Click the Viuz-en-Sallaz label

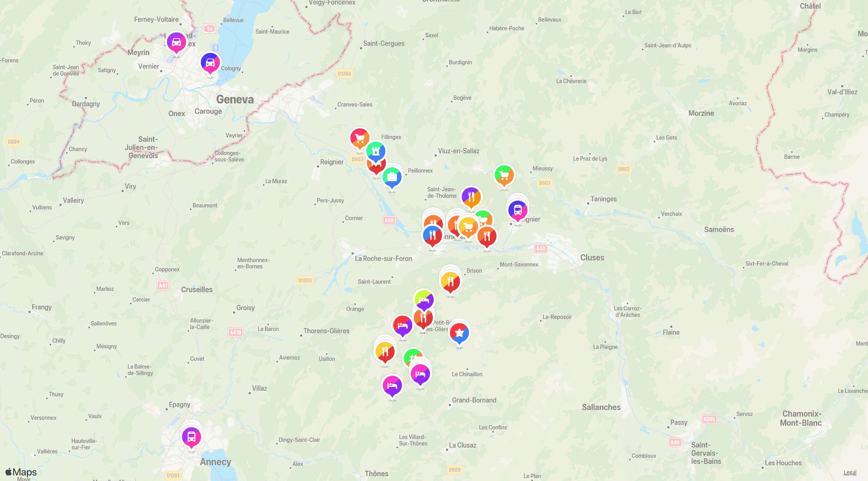pyautogui.click(x=458, y=151)
